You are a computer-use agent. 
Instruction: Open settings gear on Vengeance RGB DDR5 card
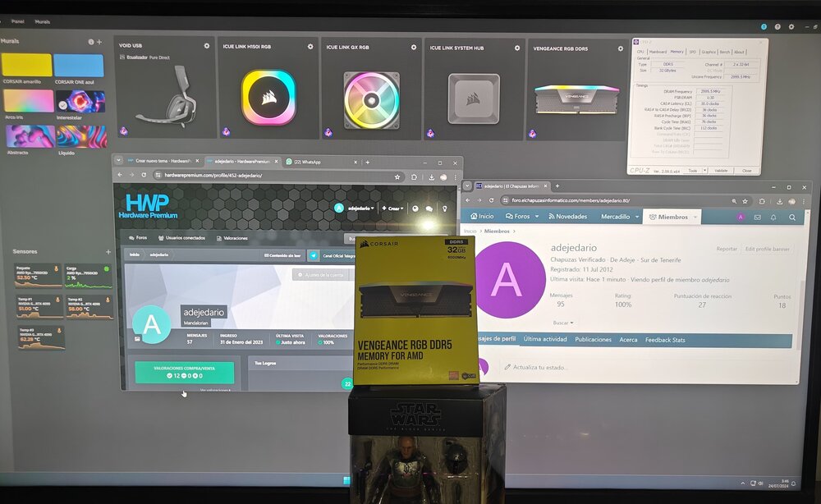pyautogui.click(x=621, y=48)
